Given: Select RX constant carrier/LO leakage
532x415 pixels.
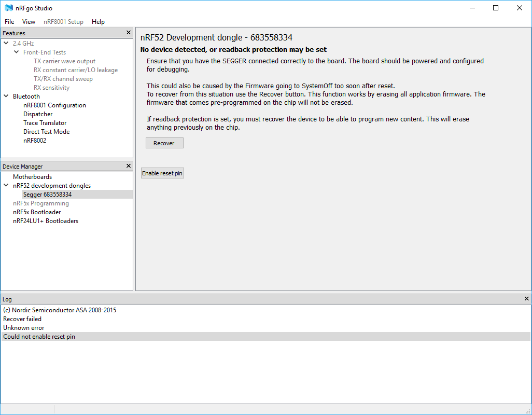Looking at the screenshot, I should (x=76, y=70).
